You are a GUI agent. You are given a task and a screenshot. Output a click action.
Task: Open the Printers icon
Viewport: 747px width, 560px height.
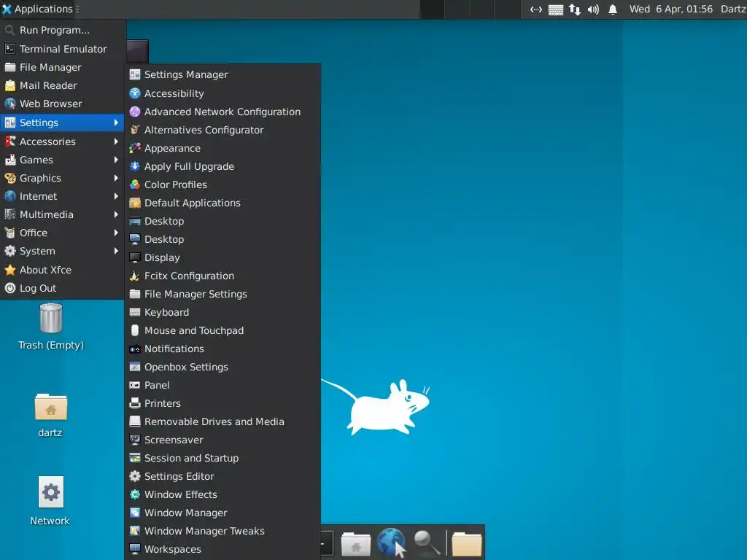[x=135, y=403]
